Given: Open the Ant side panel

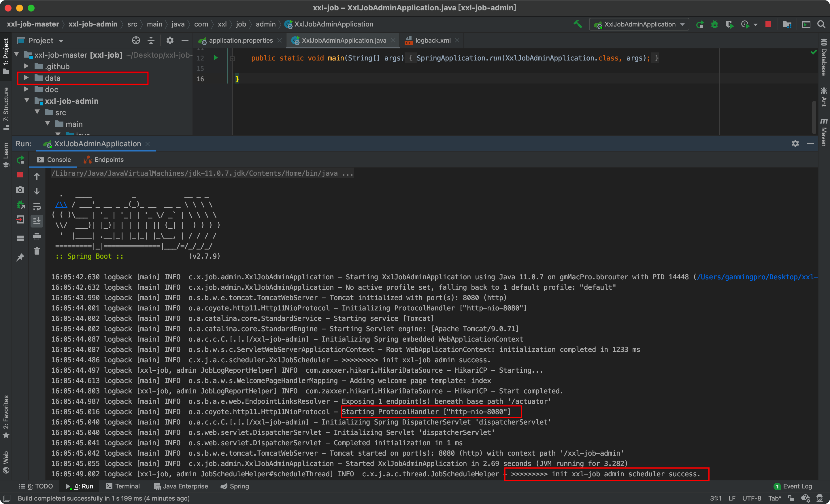Looking at the screenshot, I should (x=824, y=97).
